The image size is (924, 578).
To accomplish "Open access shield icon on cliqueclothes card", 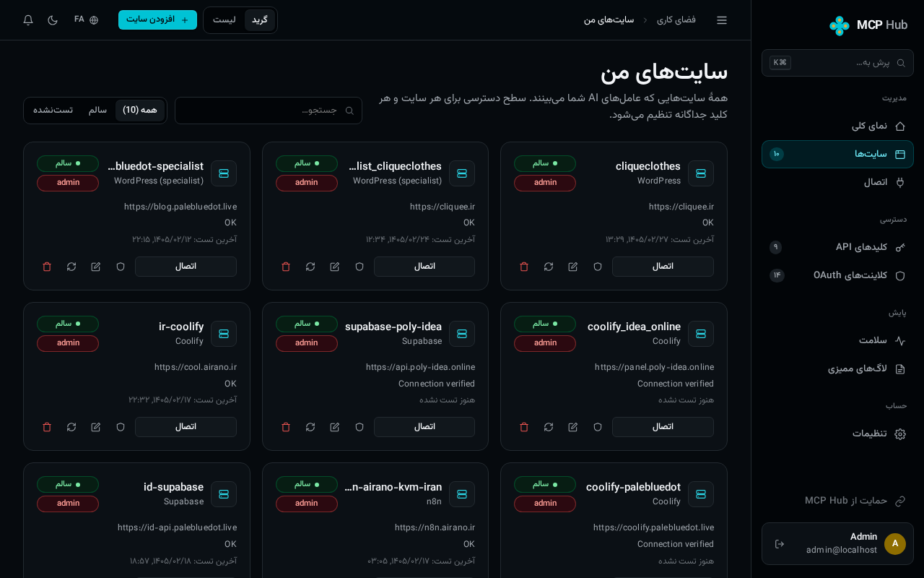I will coord(598,267).
